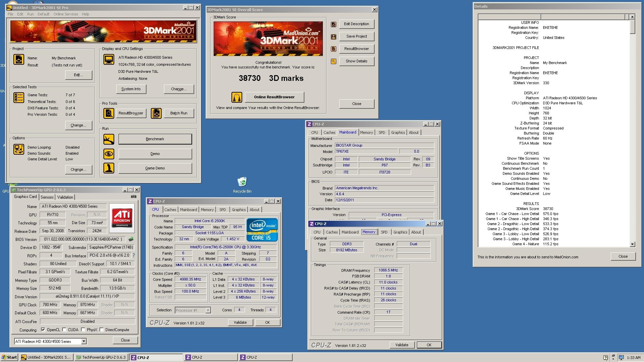Click the Game Demo joystick icon
644x362 pixels.
click(x=109, y=168)
